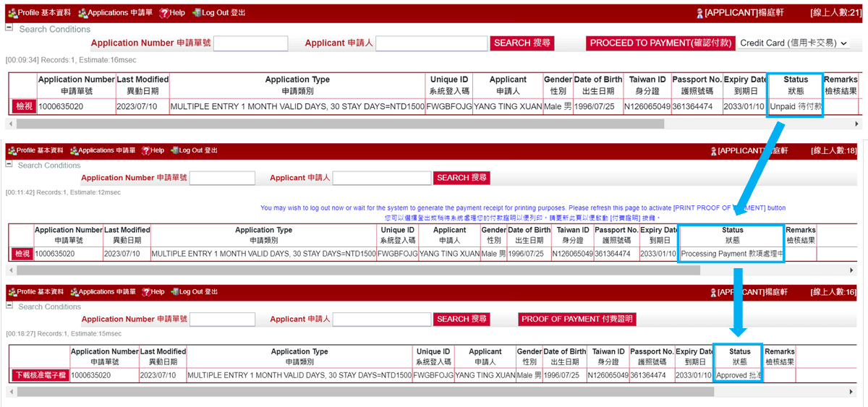Viewport: 868px width, 407px height.
Task: Click Remarks column header in bottom panel
Action: point(780,356)
